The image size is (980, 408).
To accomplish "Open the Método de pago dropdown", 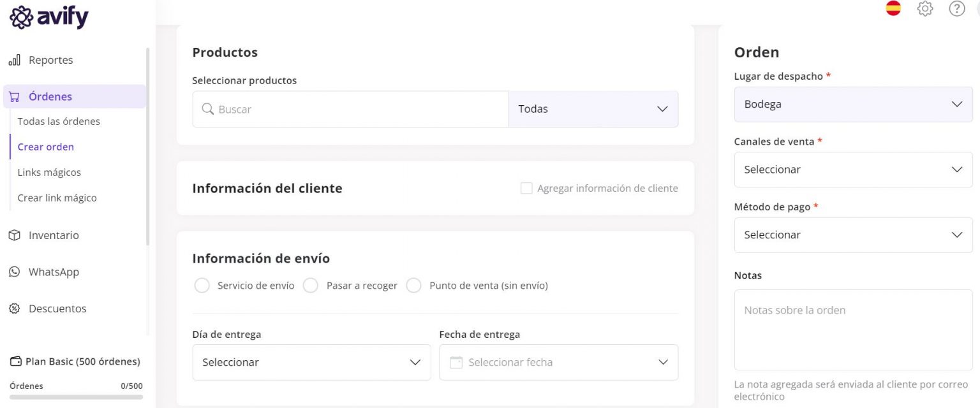I will 853,235.
